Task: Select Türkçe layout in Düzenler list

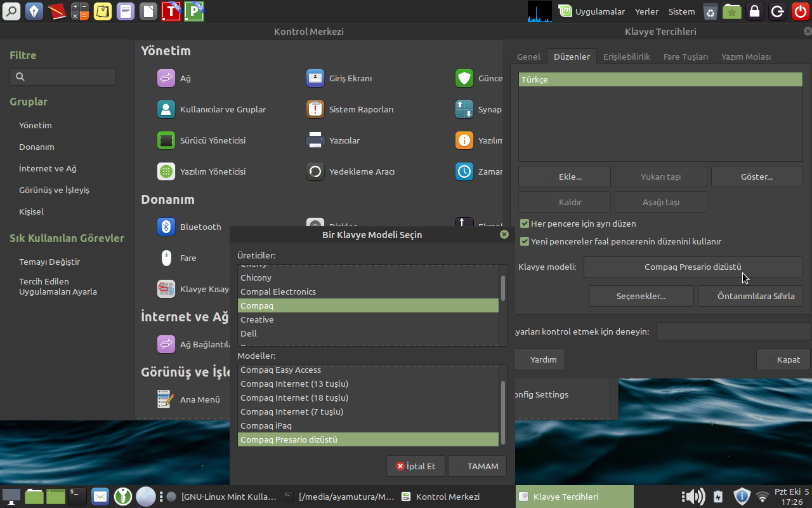Action: (x=660, y=79)
